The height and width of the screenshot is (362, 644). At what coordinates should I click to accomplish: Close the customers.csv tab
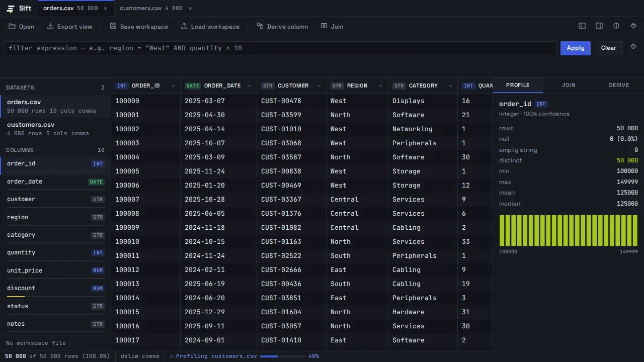190,9
